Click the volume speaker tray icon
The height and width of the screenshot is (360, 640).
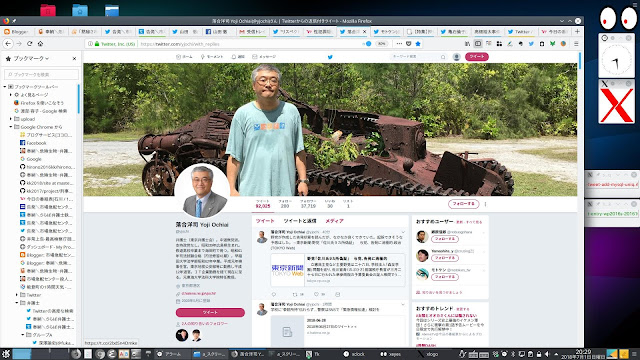coord(547,354)
